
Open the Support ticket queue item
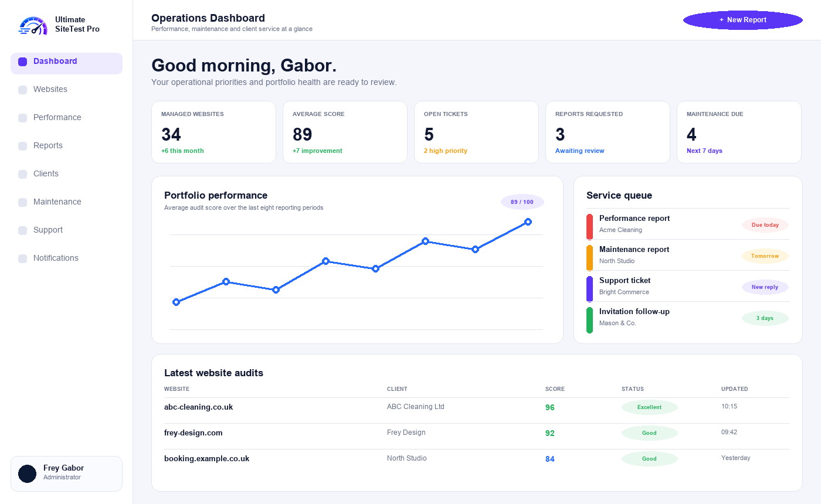tap(688, 286)
